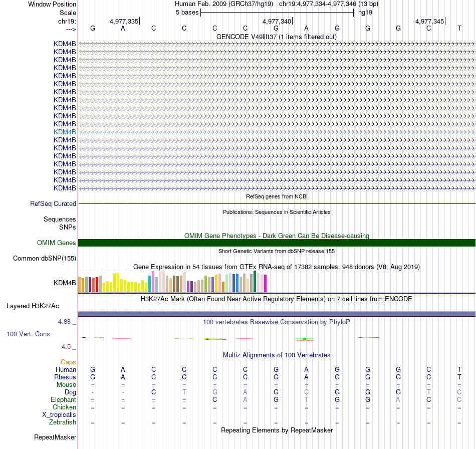Click the GTEx Gene Expression track title
476x449 pixels.
click(277, 267)
